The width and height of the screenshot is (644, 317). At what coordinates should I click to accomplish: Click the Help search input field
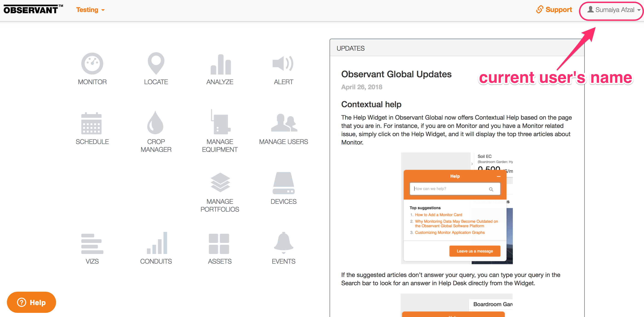(454, 189)
